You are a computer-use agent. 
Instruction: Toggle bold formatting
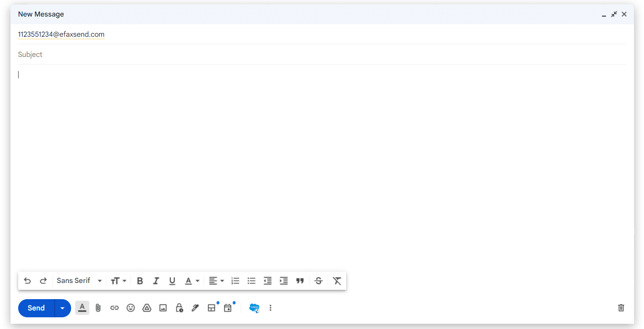point(140,281)
